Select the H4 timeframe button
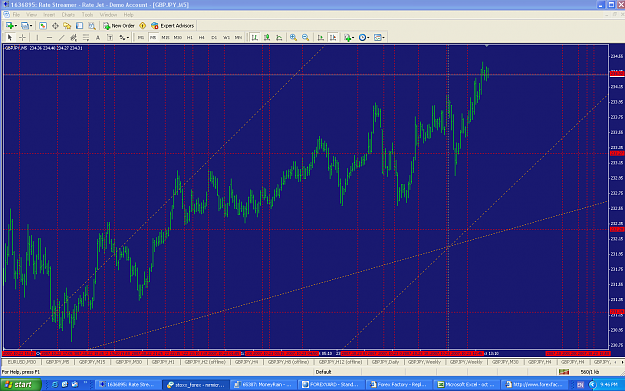This screenshot has height=391, width=625. [202, 37]
